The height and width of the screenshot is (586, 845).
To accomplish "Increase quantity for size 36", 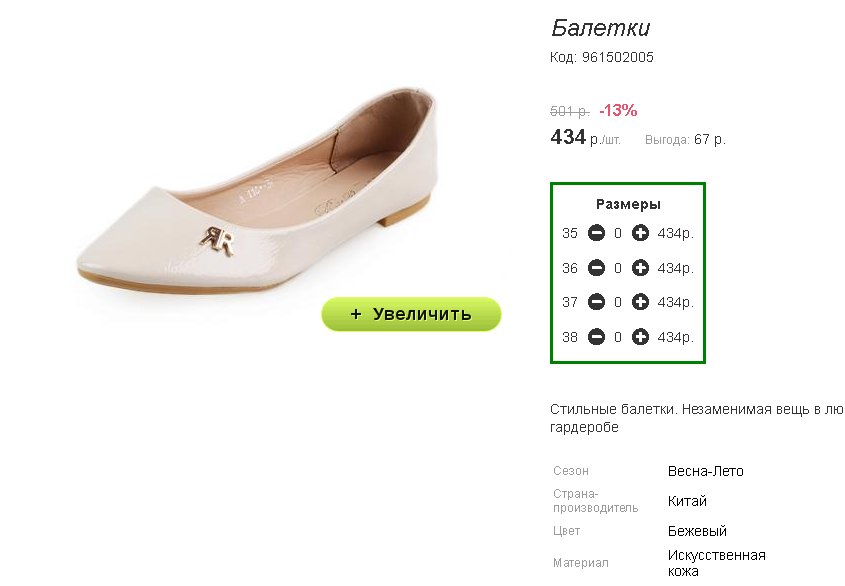I will coord(641,268).
